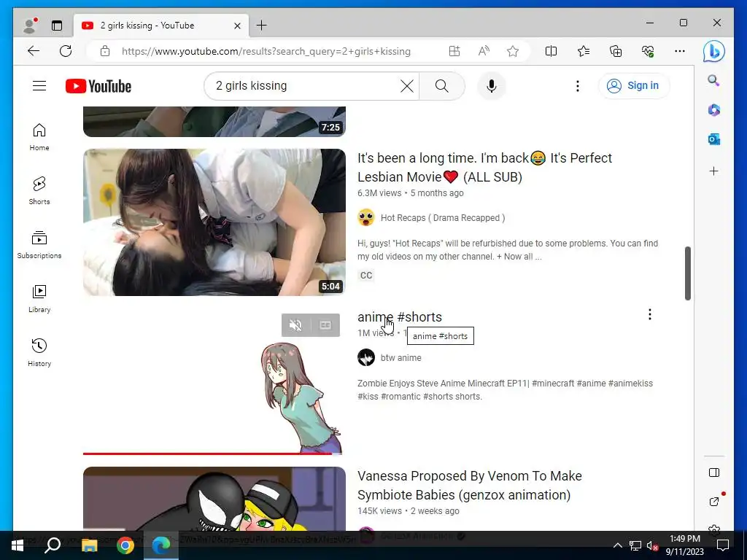Open the Venom animation video thumbnail
Viewport: 747px width, 560px height.
click(214, 499)
